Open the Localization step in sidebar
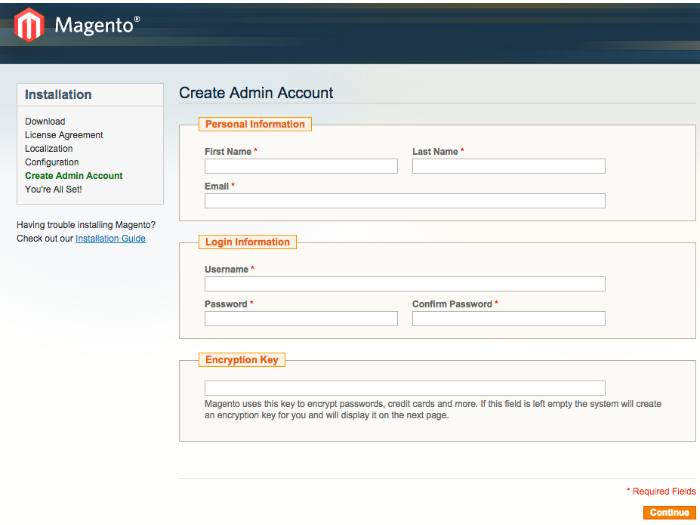The height and width of the screenshot is (525, 700). [x=49, y=149]
